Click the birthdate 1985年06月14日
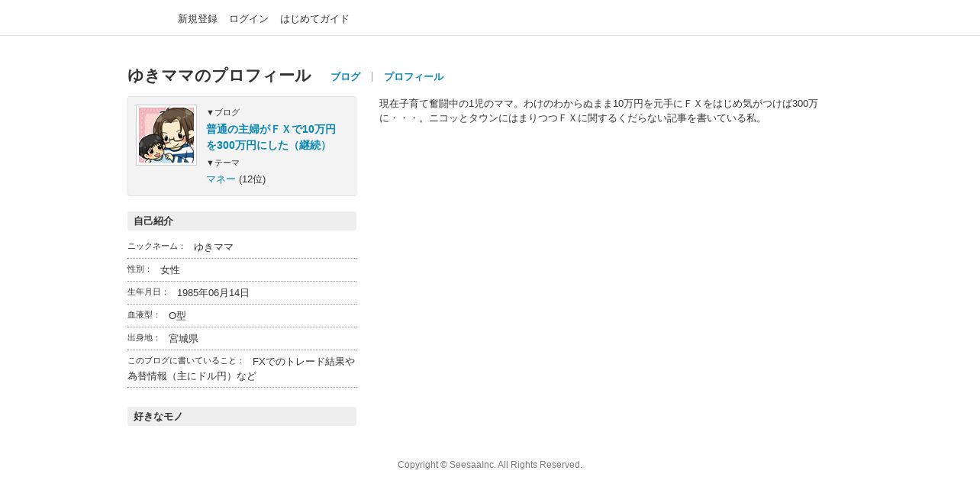 click(x=213, y=293)
